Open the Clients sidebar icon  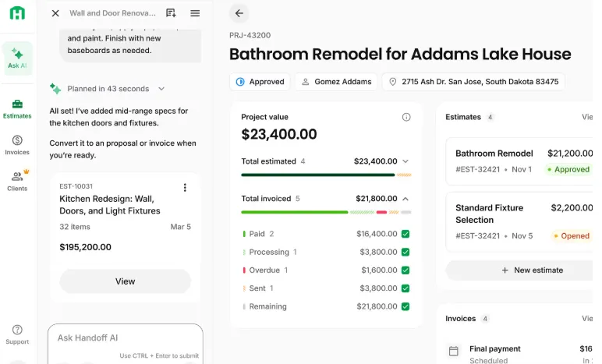17,181
